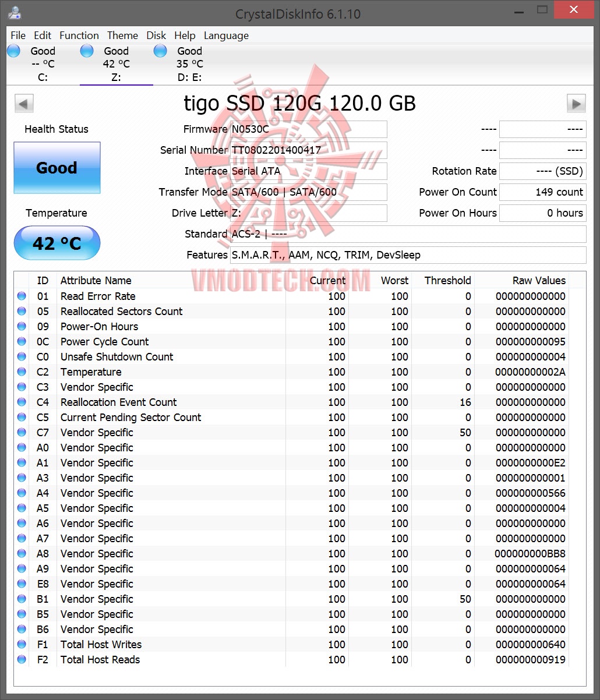
Task: Select raw value 000000000919
Action: pyautogui.click(x=531, y=660)
